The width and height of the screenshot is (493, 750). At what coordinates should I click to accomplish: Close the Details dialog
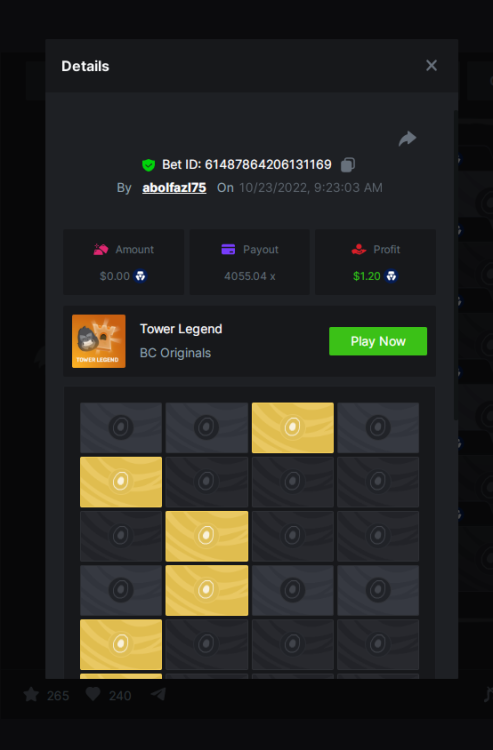point(431,66)
